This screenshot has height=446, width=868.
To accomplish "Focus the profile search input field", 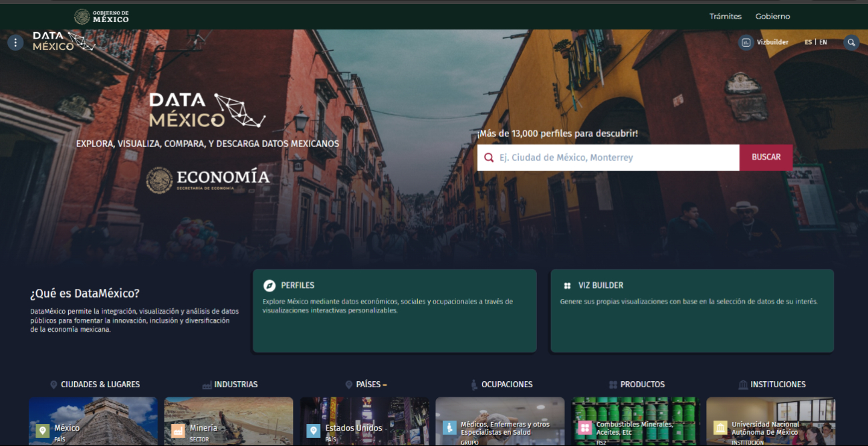I will 609,158.
